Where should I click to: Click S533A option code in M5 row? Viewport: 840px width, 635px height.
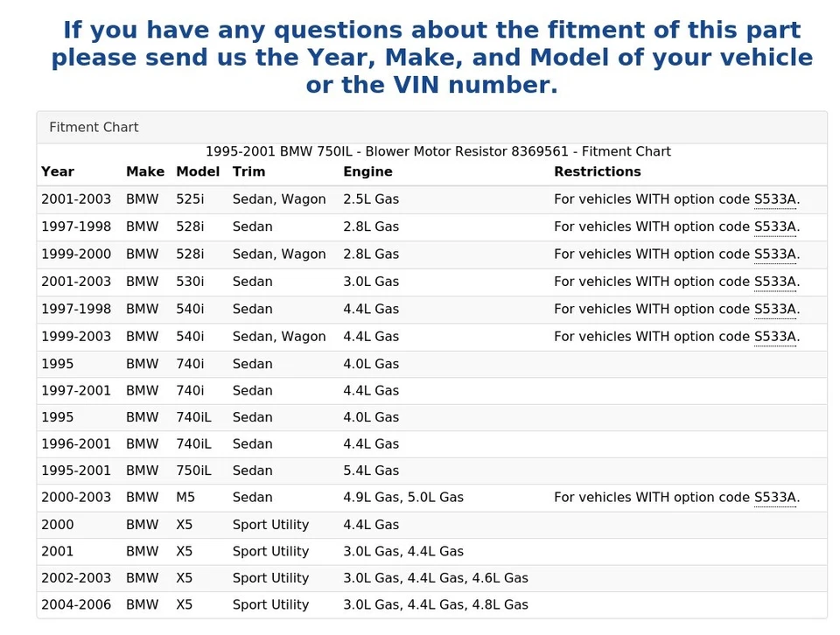pos(774,498)
